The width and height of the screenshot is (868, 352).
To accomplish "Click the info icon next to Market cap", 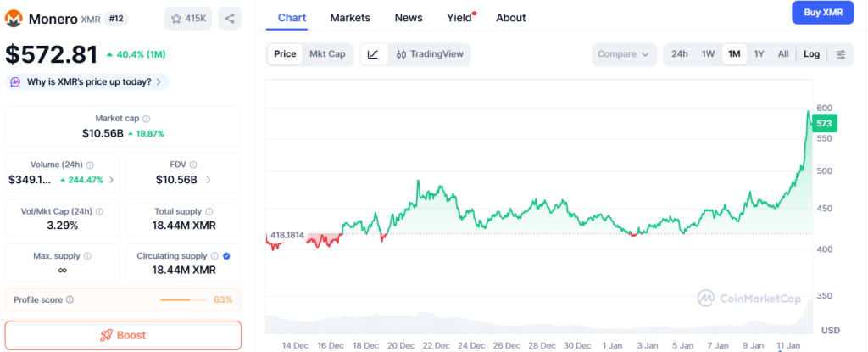I will (x=147, y=120).
